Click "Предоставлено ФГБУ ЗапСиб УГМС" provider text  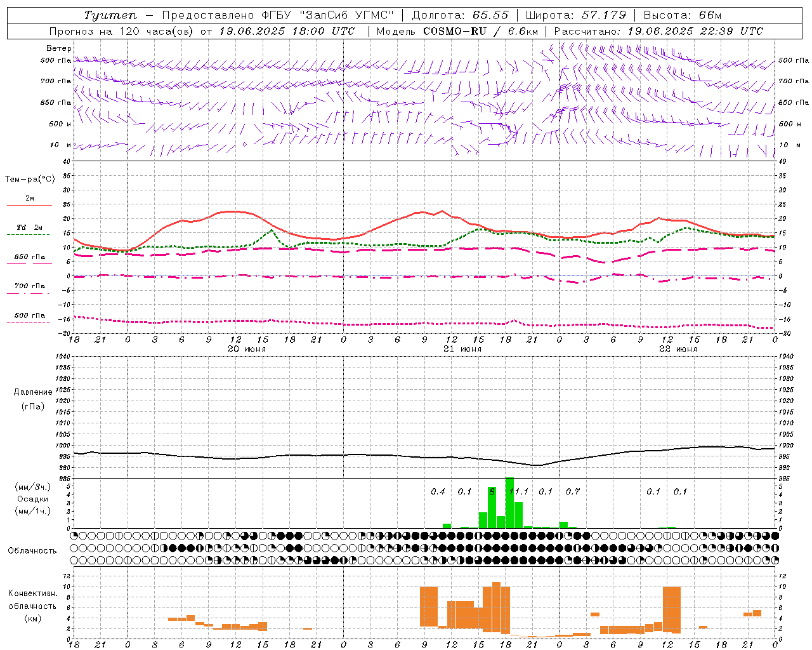point(278,15)
